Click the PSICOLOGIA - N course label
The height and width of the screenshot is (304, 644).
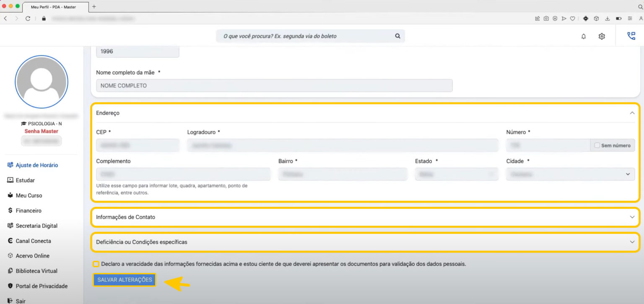click(41, 124)
